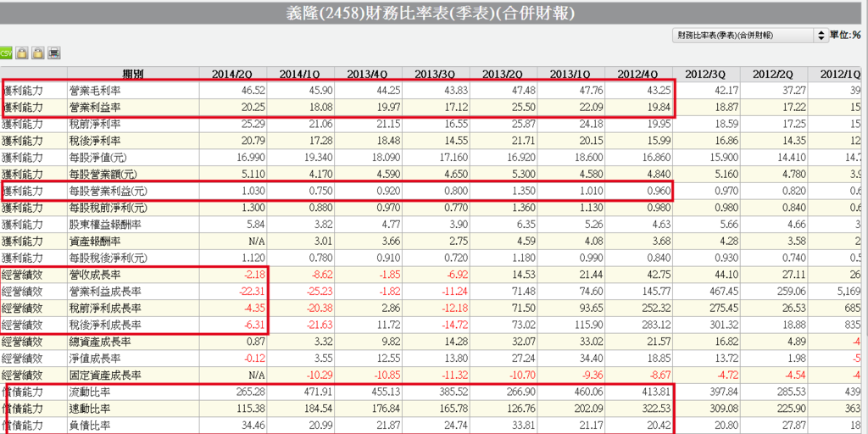The image size is (868, 434).
Task: Select the 2014/1Q column header
Action: pos(299,75)
